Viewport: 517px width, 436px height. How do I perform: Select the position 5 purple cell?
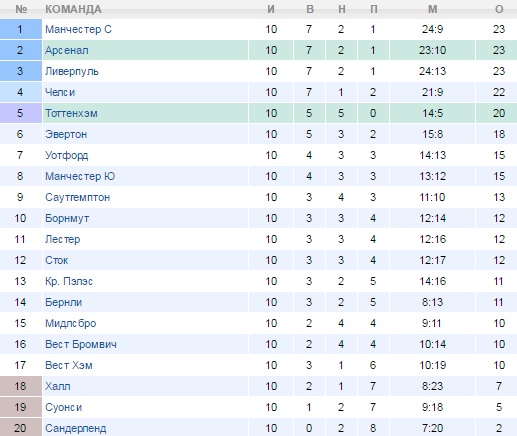click(21, 113)
